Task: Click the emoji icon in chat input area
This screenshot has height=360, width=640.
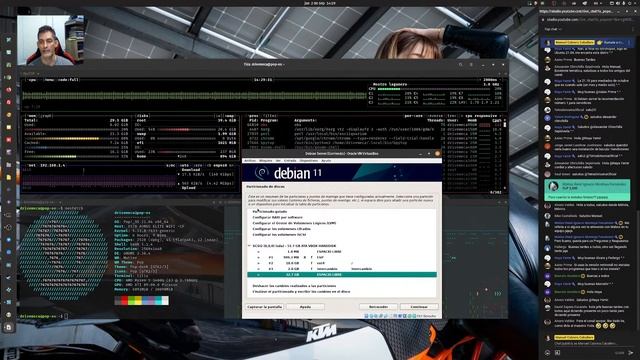Action: click(547, 353)
